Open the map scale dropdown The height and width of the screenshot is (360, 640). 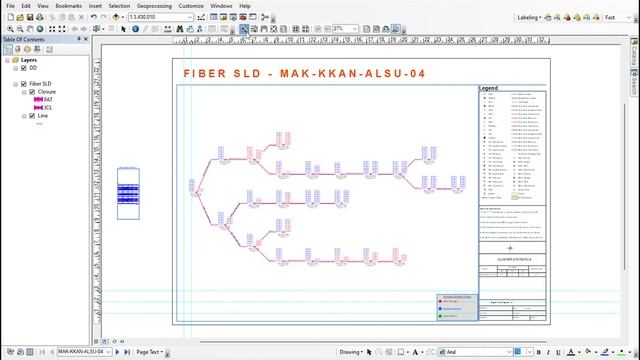point(189,17)
